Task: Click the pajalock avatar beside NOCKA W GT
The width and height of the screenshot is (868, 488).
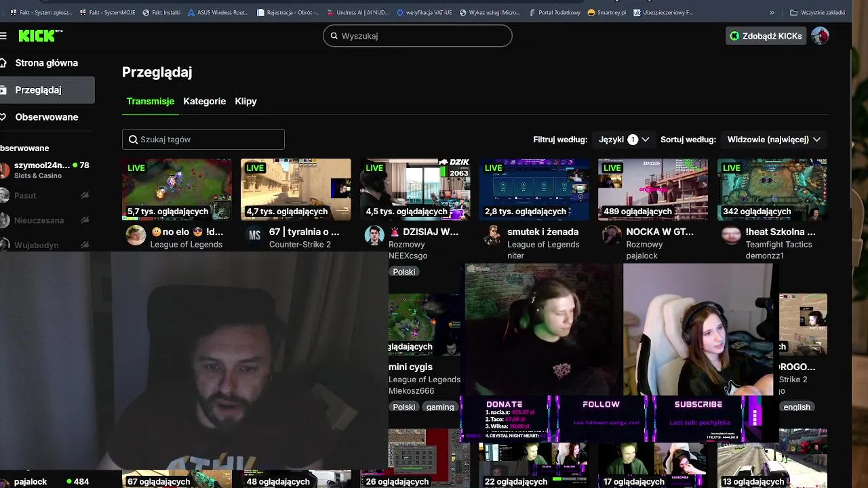Action: [x=612, y=236]
